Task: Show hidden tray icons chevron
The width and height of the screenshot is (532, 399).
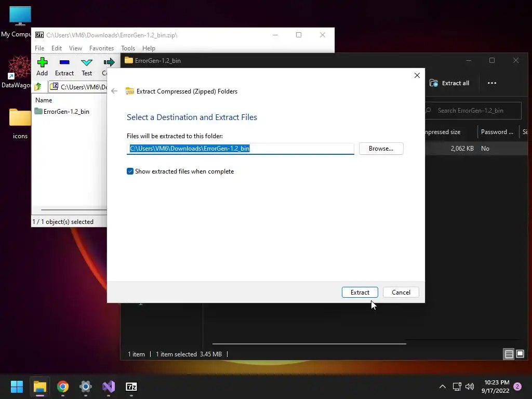Action: click(x=443, y=387)
